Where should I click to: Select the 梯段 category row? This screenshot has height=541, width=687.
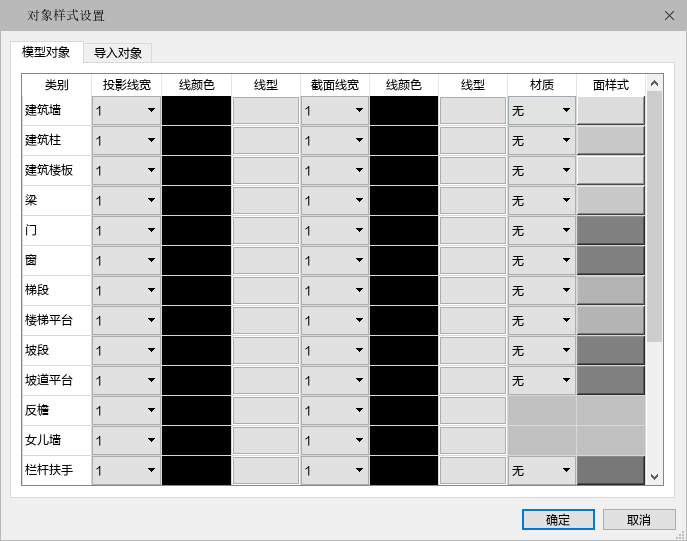(57, 290)
